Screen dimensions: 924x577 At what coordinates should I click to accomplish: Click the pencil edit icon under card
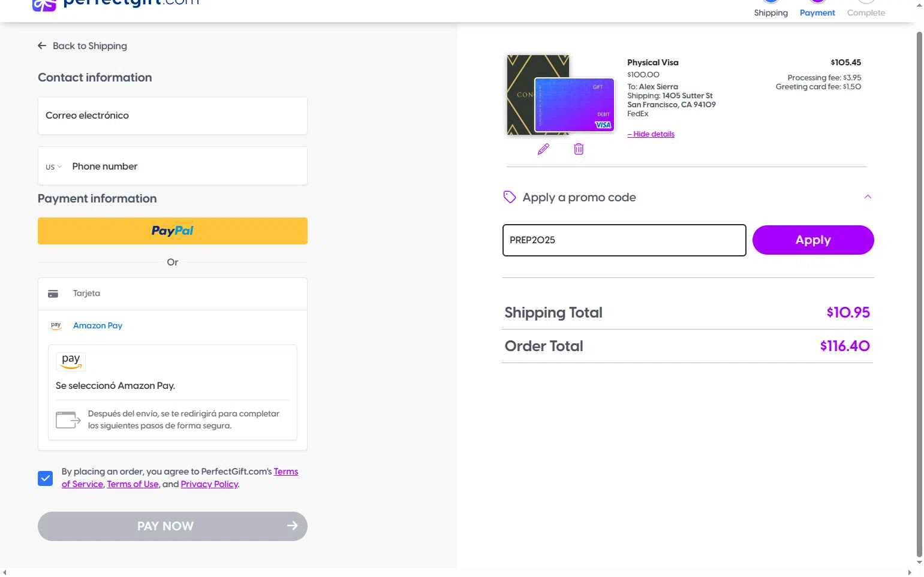coord(543,149)
